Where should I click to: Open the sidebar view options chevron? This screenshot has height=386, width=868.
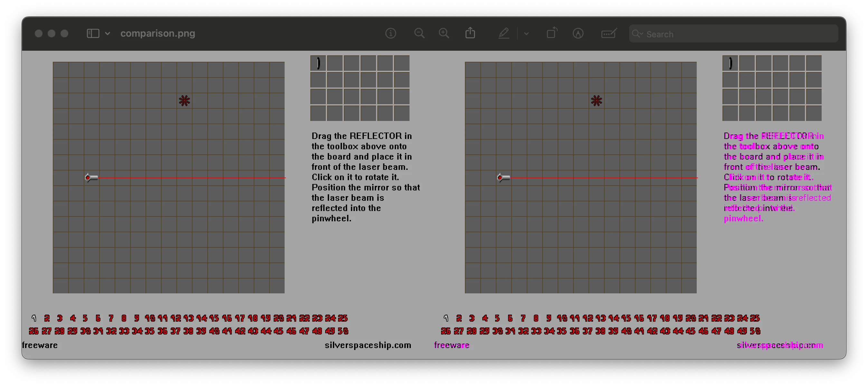point(108,34)
